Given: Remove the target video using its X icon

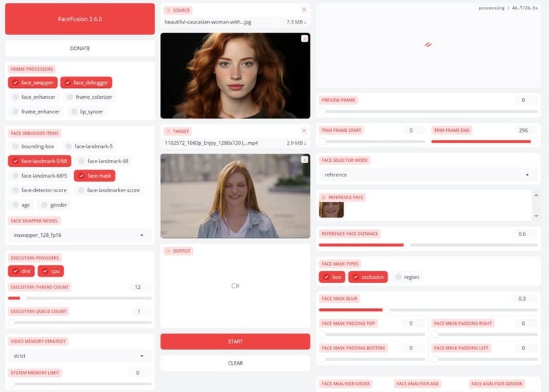Looking at the screenshot, I should pyautogui.click(x=304, y=130).
